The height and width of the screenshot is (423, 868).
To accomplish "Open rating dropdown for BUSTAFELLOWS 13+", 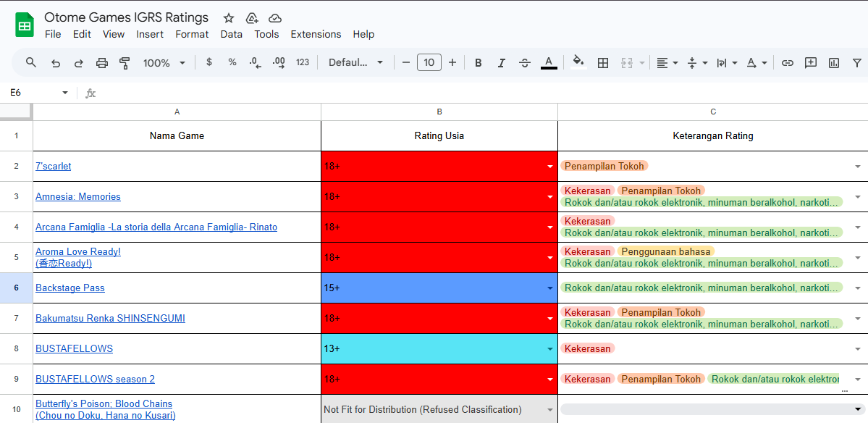I will tap(549, 349).
